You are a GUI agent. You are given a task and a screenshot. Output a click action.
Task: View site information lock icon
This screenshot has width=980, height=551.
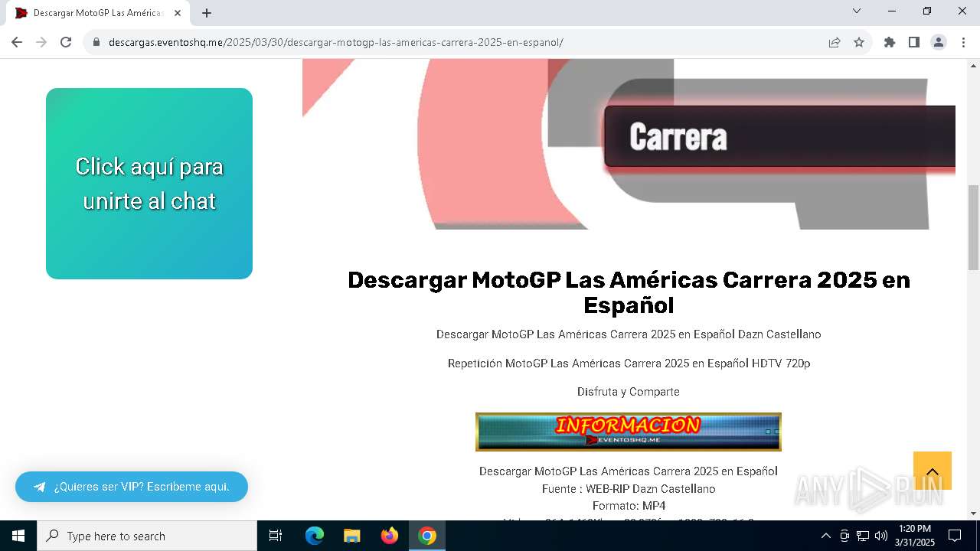[96, 42]
